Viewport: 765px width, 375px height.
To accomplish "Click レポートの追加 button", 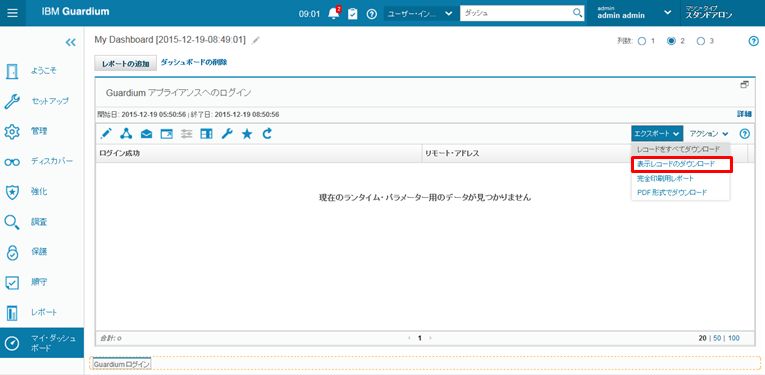I will [125, 64].
